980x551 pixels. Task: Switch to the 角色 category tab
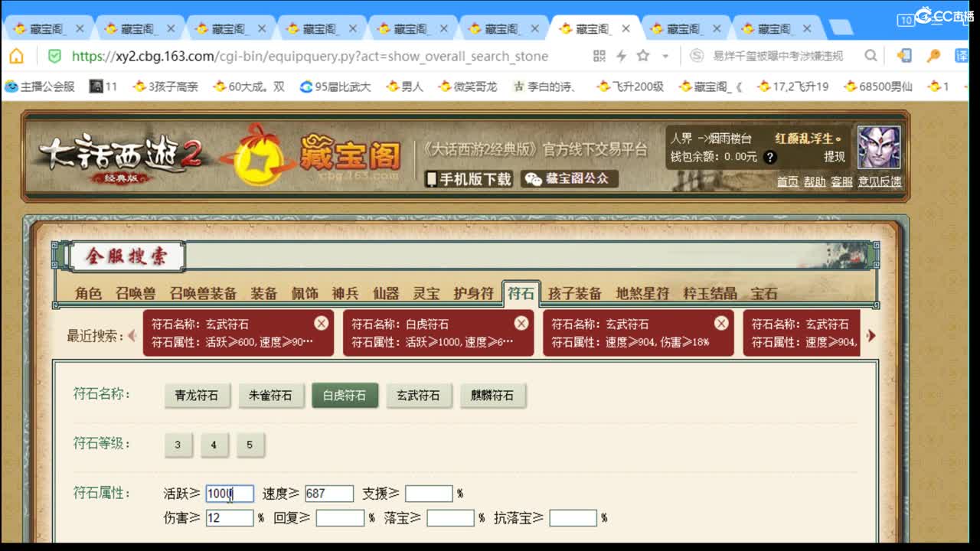click(88, 294)
